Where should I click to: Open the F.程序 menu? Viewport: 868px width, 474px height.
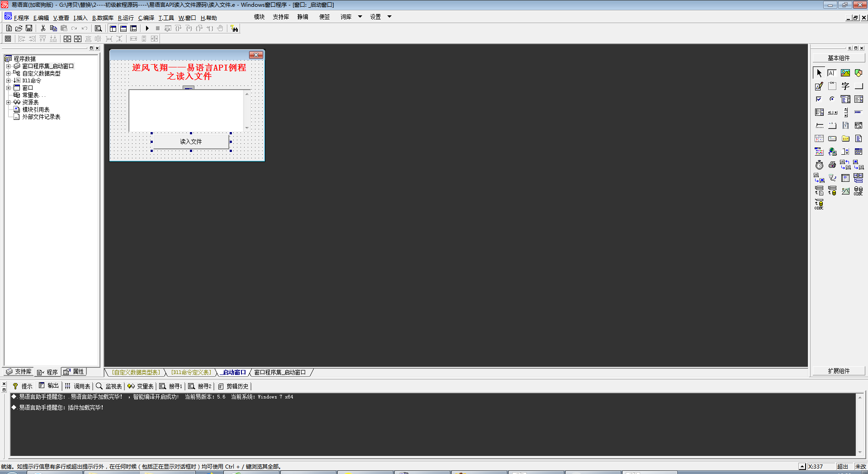21,18
